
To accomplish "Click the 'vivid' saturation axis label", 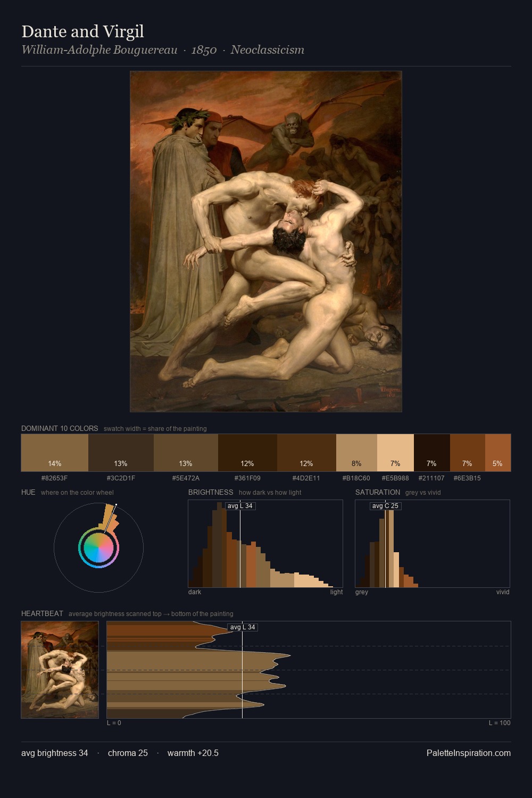I will point(503,592).
